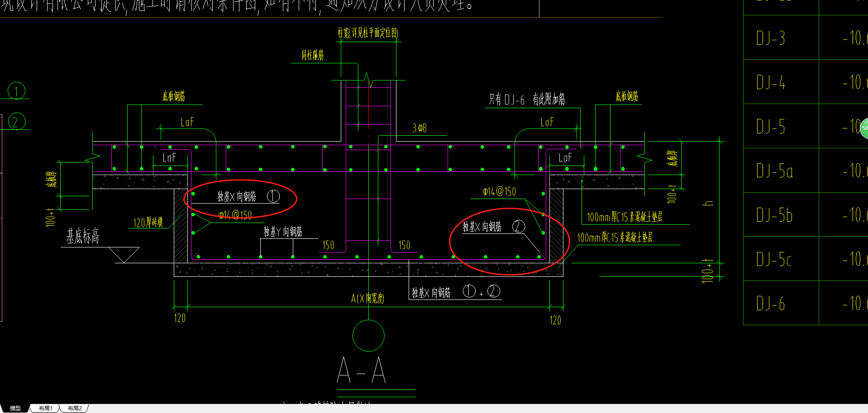Screen dimensions: 868x413
Task: Select the green circled 1 axis marker
Action: (x=16, y=91)
